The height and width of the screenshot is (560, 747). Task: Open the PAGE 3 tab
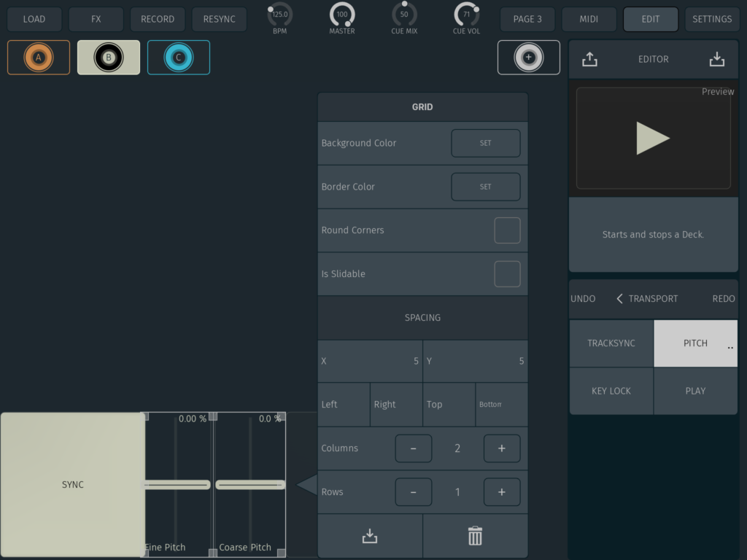[x=527, y=19]
